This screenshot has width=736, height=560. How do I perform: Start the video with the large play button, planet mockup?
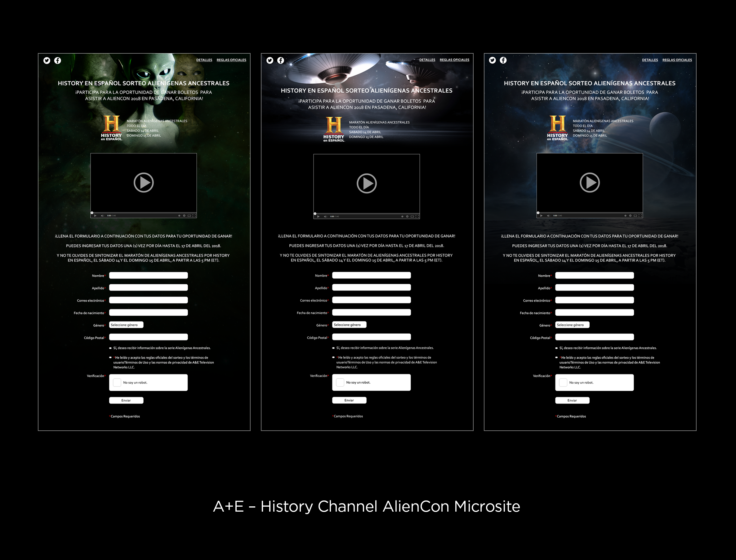(590, 182)
